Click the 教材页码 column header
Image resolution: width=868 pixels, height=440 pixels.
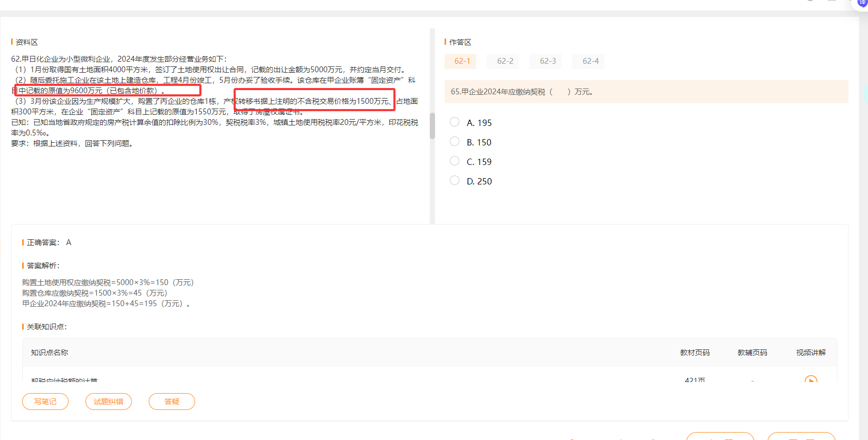point(695,353)
